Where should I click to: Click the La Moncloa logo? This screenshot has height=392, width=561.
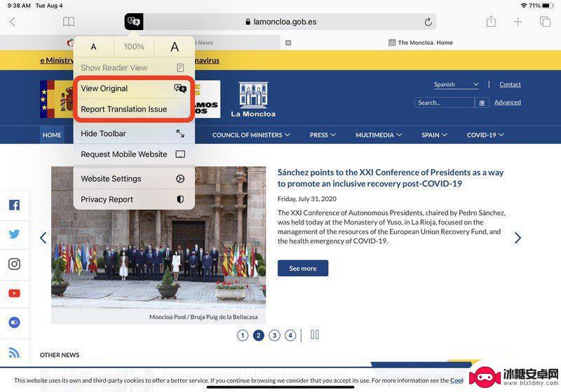pyautogui.click(x=253, y=100)
